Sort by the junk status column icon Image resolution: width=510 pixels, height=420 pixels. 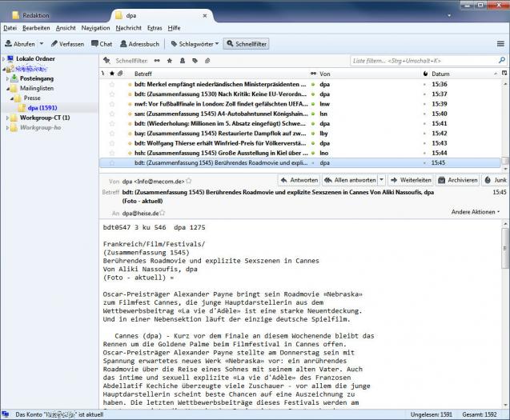coord(425,74)
